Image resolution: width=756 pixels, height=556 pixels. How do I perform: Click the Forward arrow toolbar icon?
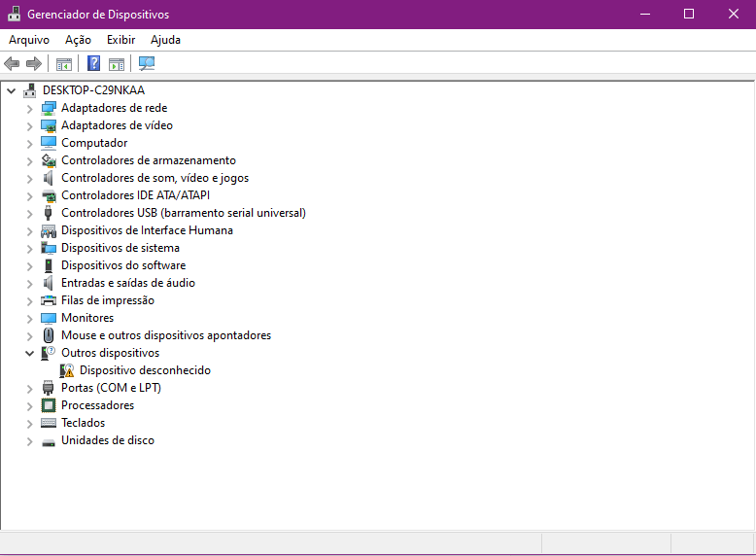(x=34, y=63)
